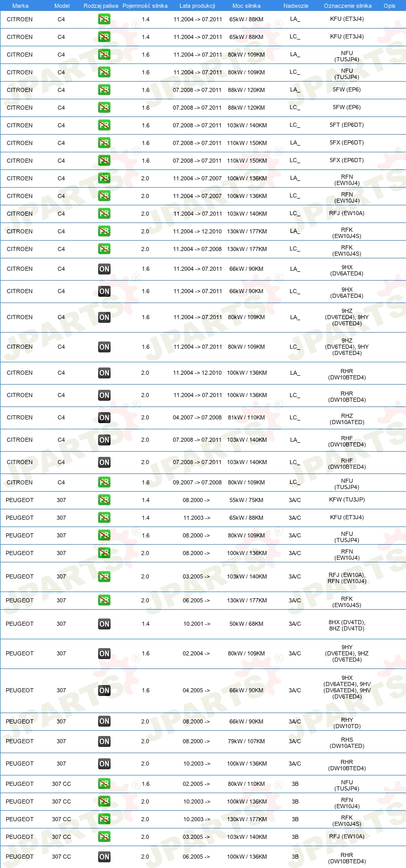Select 3A/C body cell in the RHS row
The image size is (406, 868).
click(295, 742)
